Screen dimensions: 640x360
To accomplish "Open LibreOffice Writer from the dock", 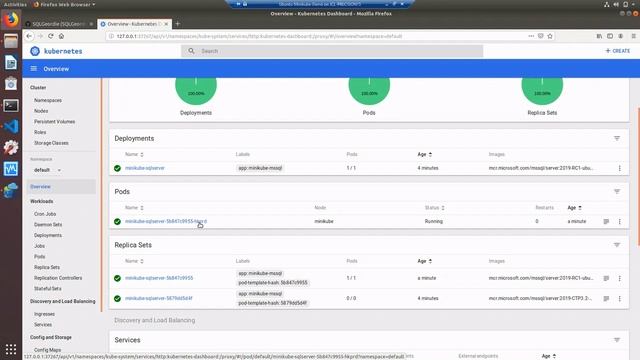I will pyautogui.click(x=11, y=62).
